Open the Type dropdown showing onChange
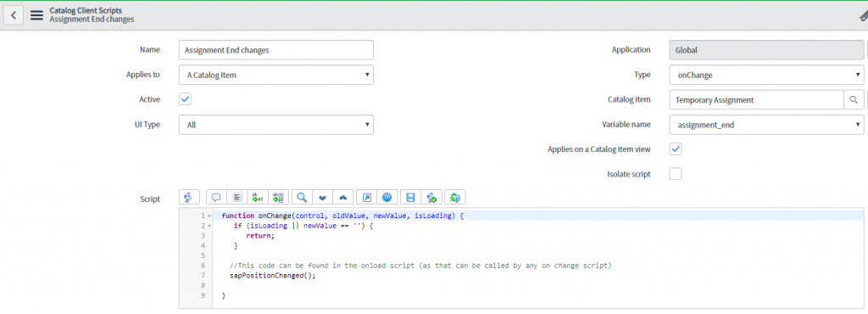 [766, 75]
